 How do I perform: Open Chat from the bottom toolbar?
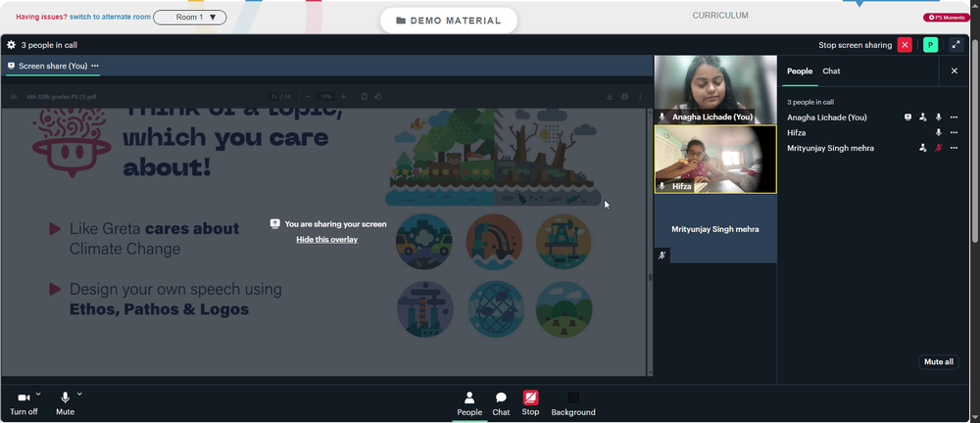pyautogui.click(x=501, y=403)
